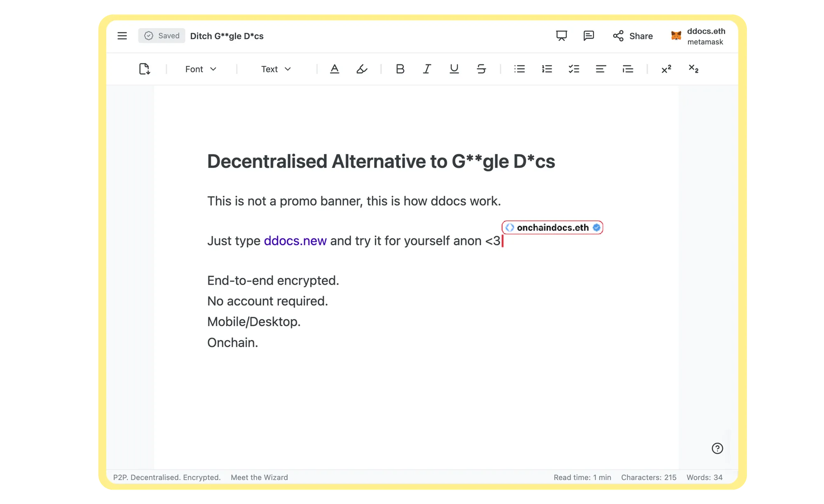The height and width of the screenshot is (504, 824).
Task: Open the text highlight color tool
Action: [x=362, y=69]
